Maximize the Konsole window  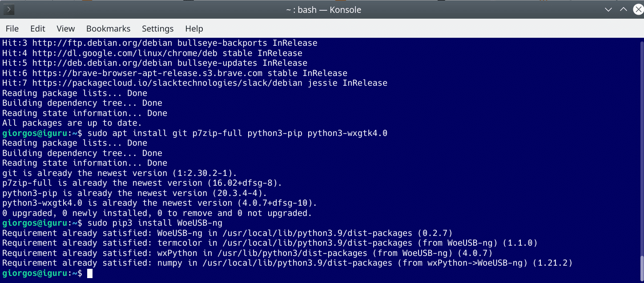pyautogui.click(x=624, y=9)
